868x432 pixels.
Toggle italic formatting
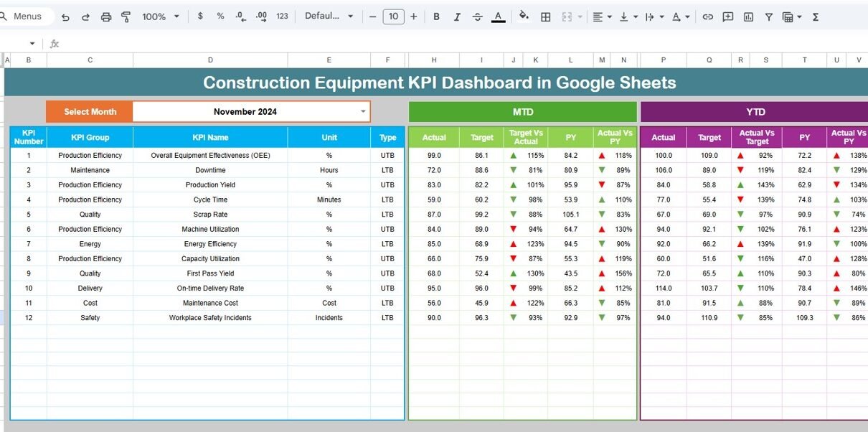pos(456,17)
